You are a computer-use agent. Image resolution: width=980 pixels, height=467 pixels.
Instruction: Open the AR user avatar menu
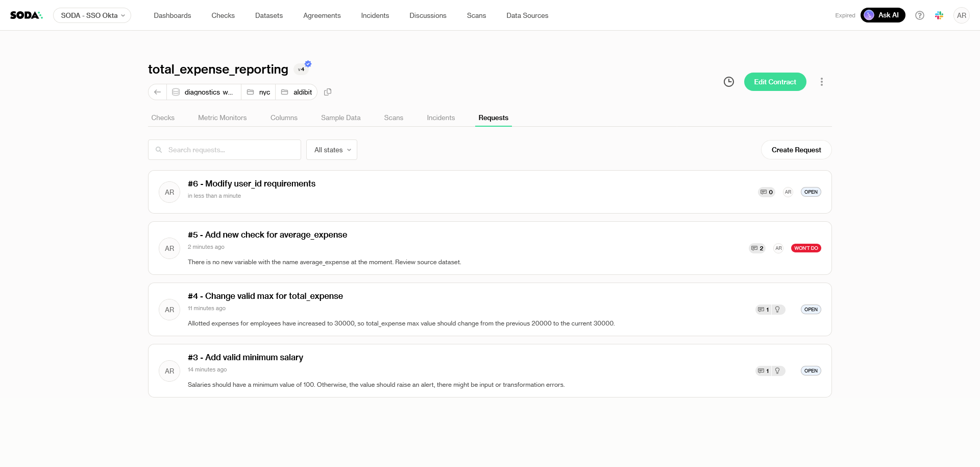[961, 15]
